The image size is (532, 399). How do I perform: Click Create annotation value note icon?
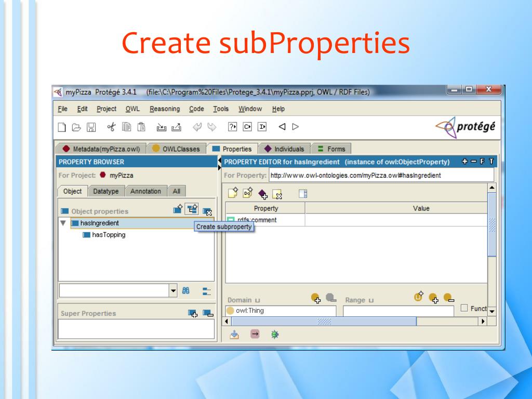(233, 193)
